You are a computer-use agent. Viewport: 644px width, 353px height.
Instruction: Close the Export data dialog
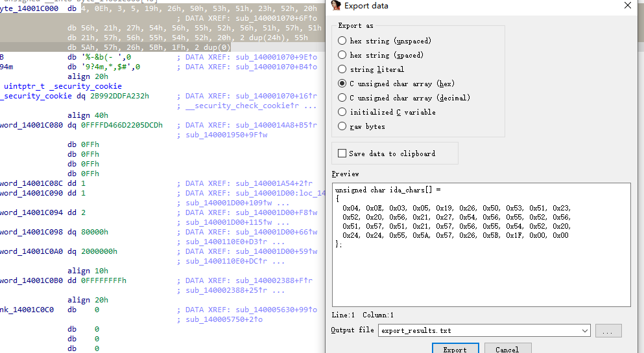pyautogui.click(x=627, y=6)
